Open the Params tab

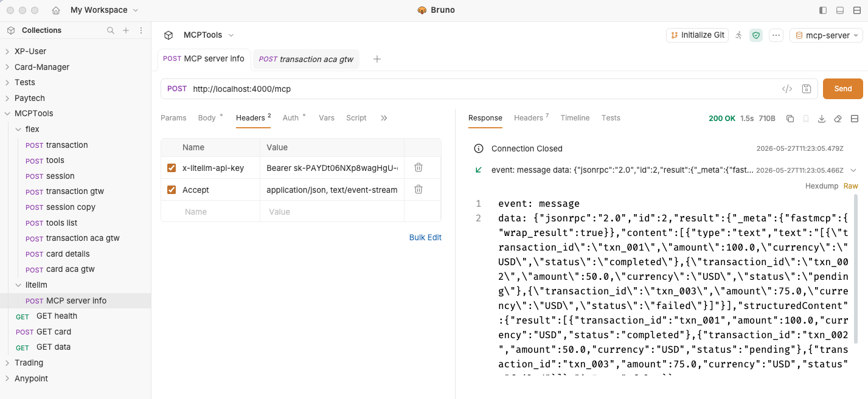click(173, 118)
